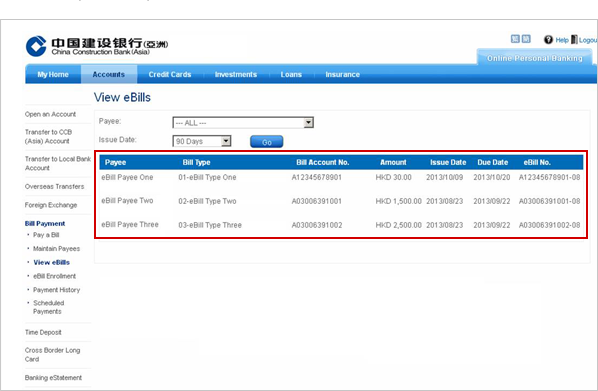Viewport: 598px width, 391px height.
Task: Open Foreign Exchange in the sidebar
Action: pyautogui.click(x=51, y=205)
